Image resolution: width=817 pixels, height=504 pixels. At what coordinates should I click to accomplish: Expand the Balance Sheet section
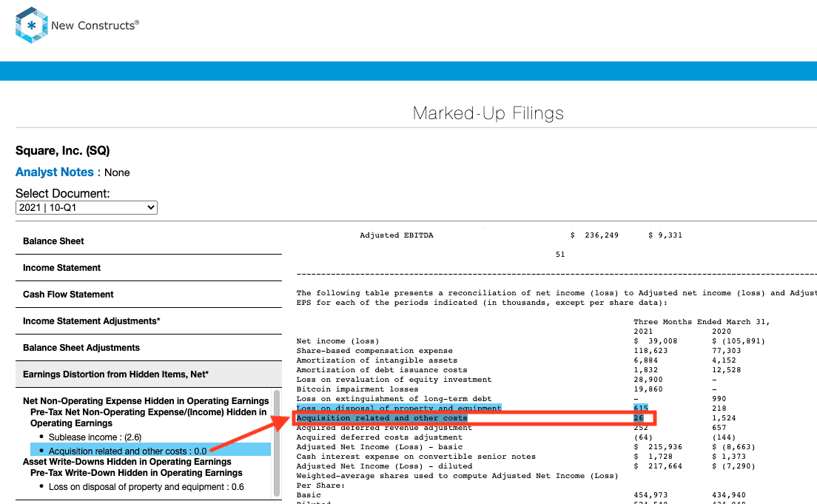(x=149, y=241)
